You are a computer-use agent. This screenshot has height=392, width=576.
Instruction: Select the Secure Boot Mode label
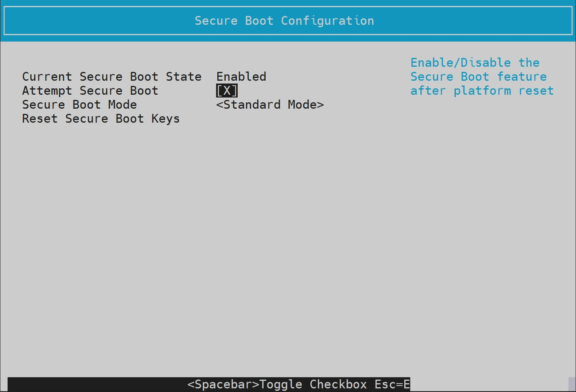coord(79,105)
